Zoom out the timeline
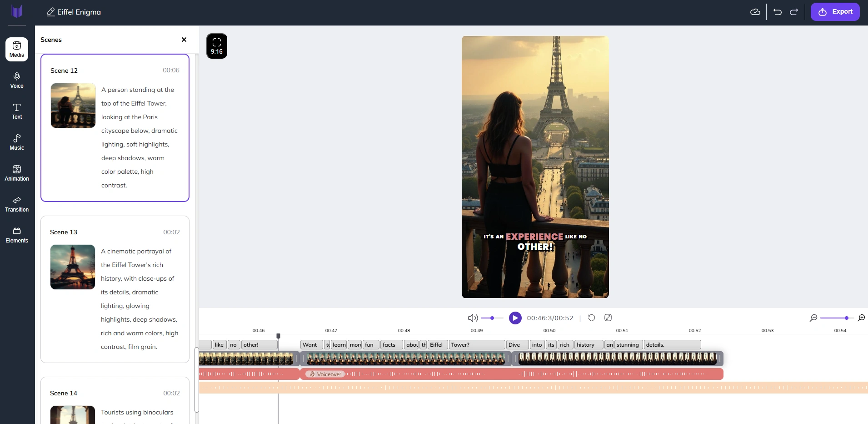Viewport: 868px width, 424px height. (813, 318)
